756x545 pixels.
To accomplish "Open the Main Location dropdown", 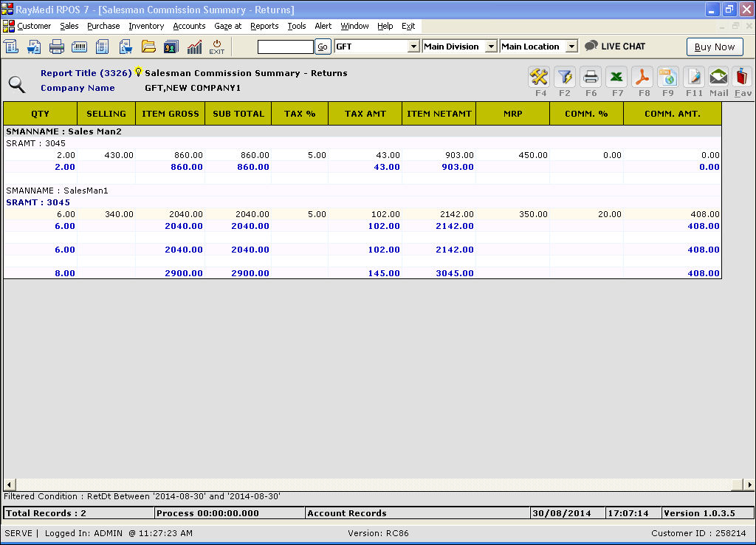I will point(571,47).
